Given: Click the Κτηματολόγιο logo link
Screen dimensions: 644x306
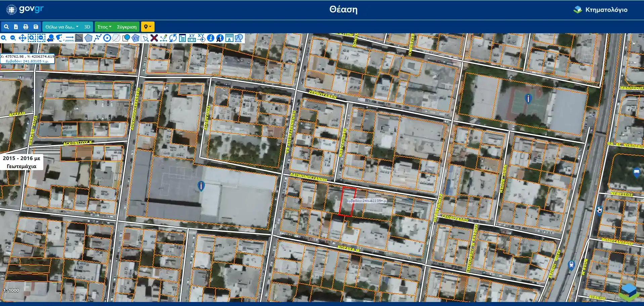Looking at the screenshot, I should tap(600, 10).
